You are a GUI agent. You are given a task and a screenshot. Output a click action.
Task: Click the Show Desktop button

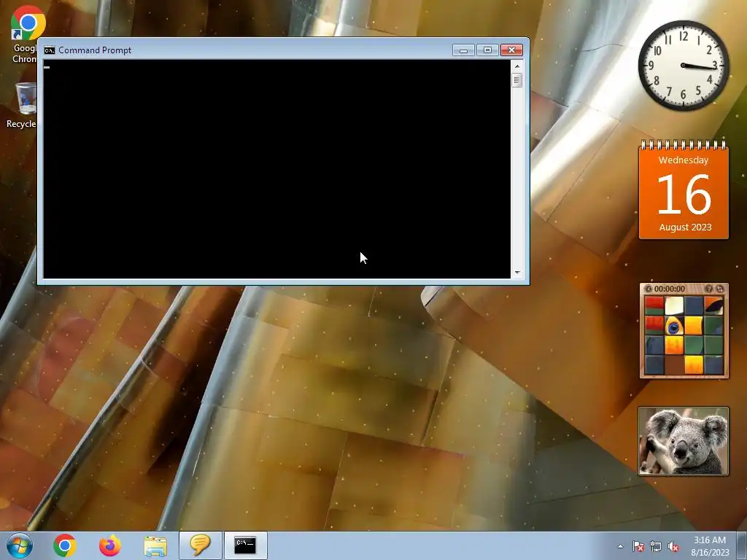[742, 545]
